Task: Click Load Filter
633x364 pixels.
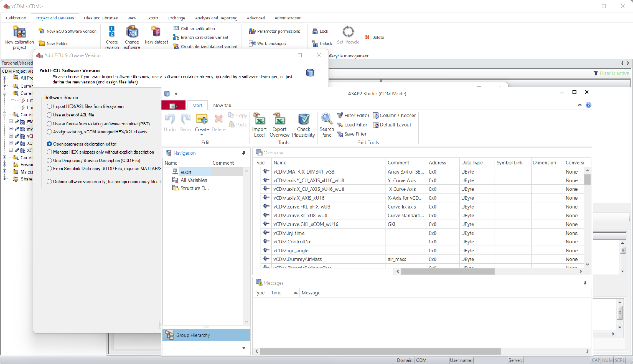Action: coord(352,125)
